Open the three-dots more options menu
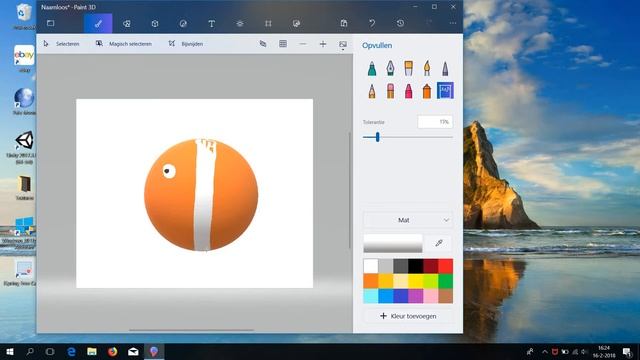This screenshot has width=640, height=360. pyautogui.click(x=453, y=23)
